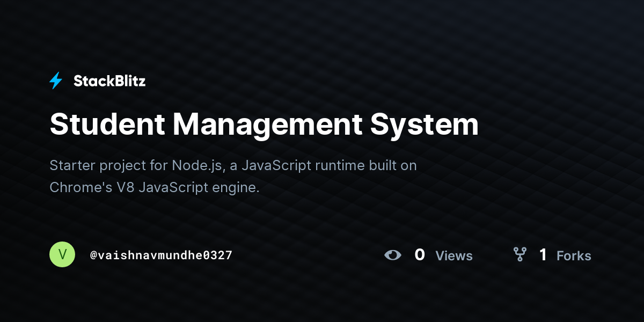Image resolution: width=644 pixels, height=322 pixels.
Task: Click the StackBlitz lightning bolt logo
Action: tap(56, 81)
